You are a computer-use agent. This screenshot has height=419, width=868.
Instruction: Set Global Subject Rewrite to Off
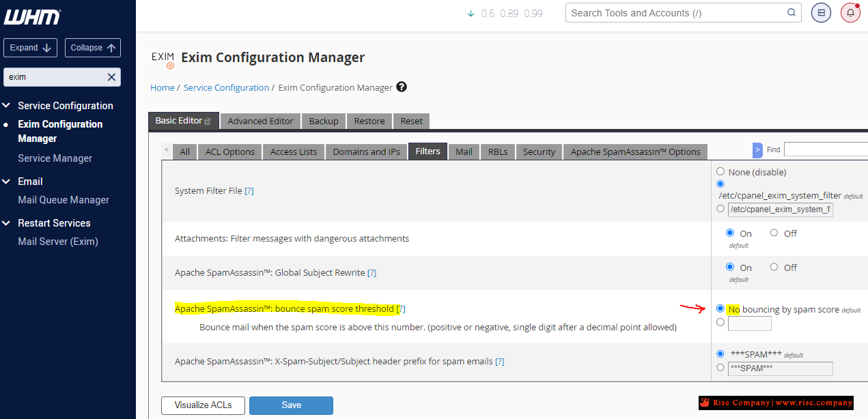pyautogui.click(x=774, y=267)
